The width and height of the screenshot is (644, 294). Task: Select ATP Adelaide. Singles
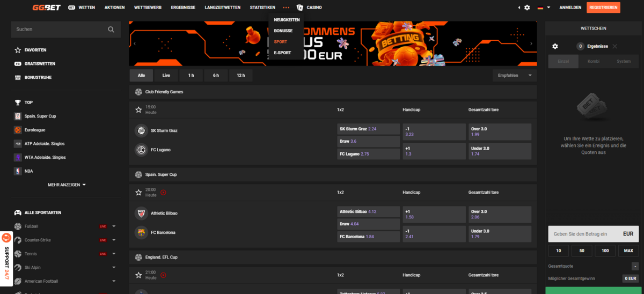45,144
